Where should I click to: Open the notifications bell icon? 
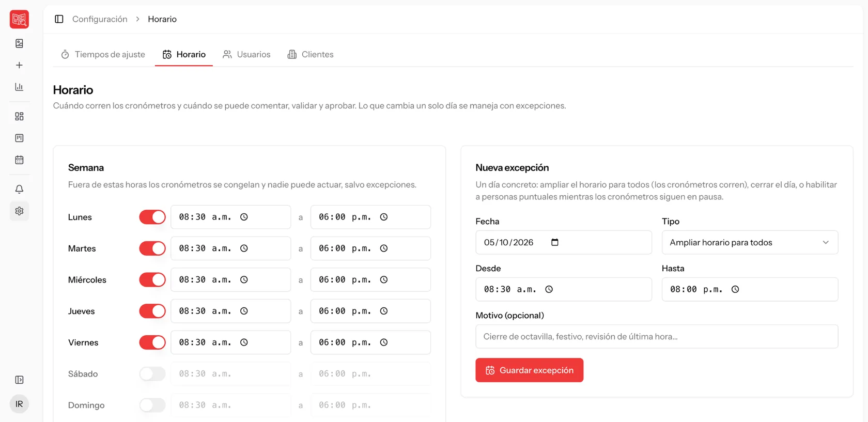[x=19, y=189]
